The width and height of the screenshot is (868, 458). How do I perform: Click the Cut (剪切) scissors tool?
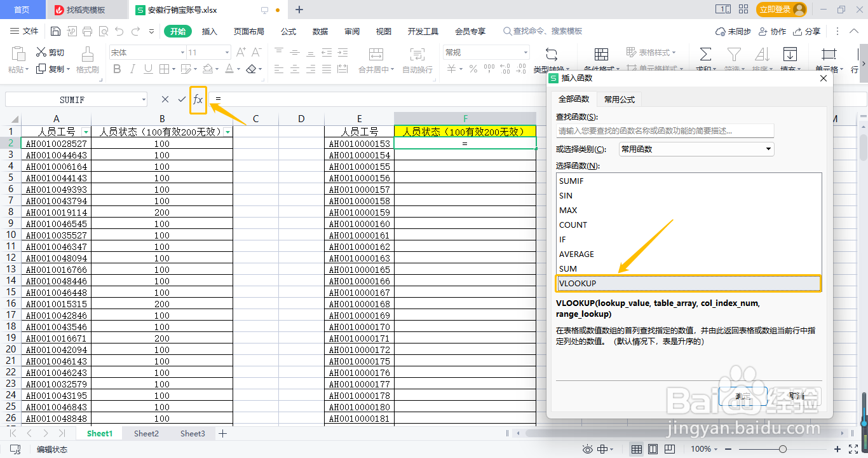click(50, 52)
